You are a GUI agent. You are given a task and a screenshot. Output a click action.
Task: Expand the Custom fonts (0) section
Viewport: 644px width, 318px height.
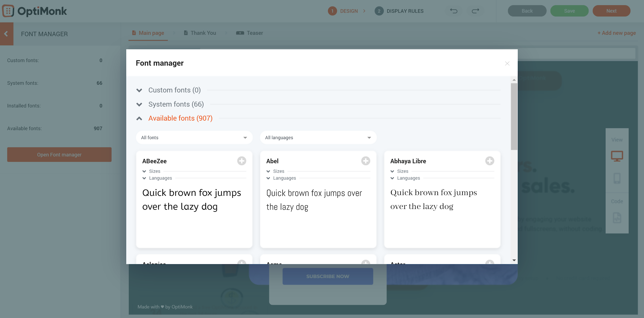tap(139, 90)
